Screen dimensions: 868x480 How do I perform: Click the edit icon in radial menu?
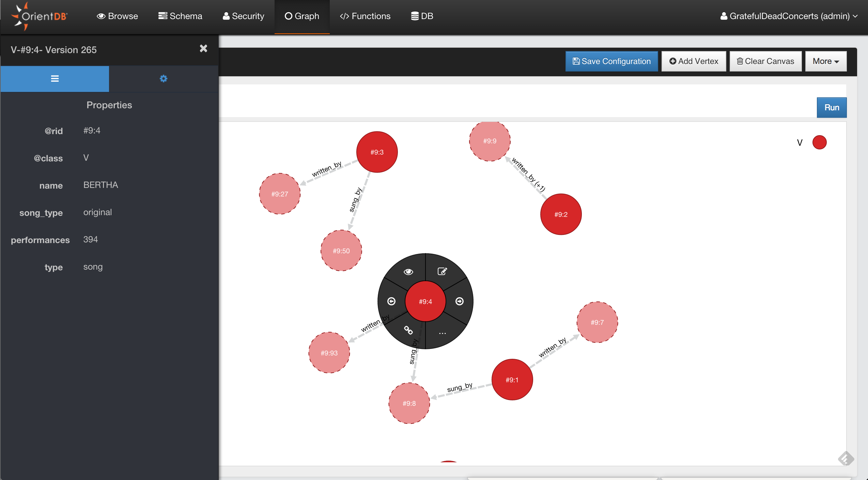point(442,271)
